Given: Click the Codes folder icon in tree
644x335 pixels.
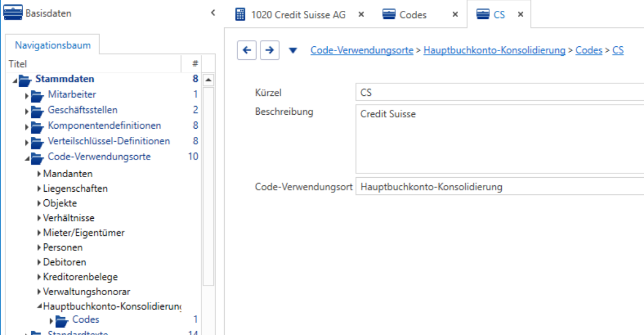Looking at the screenshot, I should 61,320.
